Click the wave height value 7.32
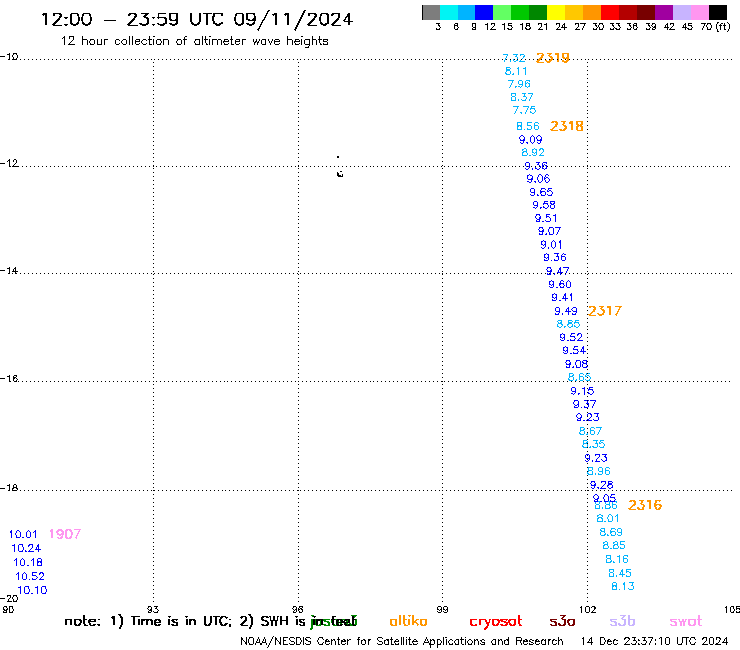The image size is (740, 650). point(514,58)
